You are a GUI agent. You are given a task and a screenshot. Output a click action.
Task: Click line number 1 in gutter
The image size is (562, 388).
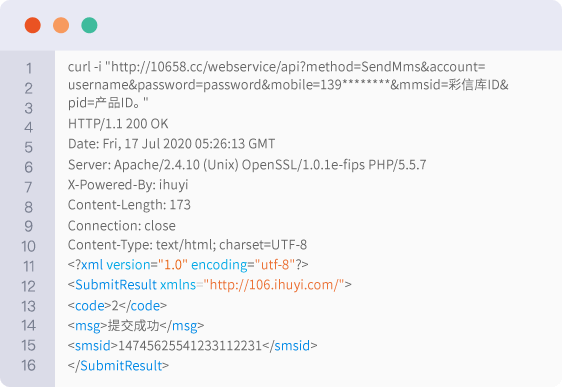pyautogui.click(x=29, y=68)
